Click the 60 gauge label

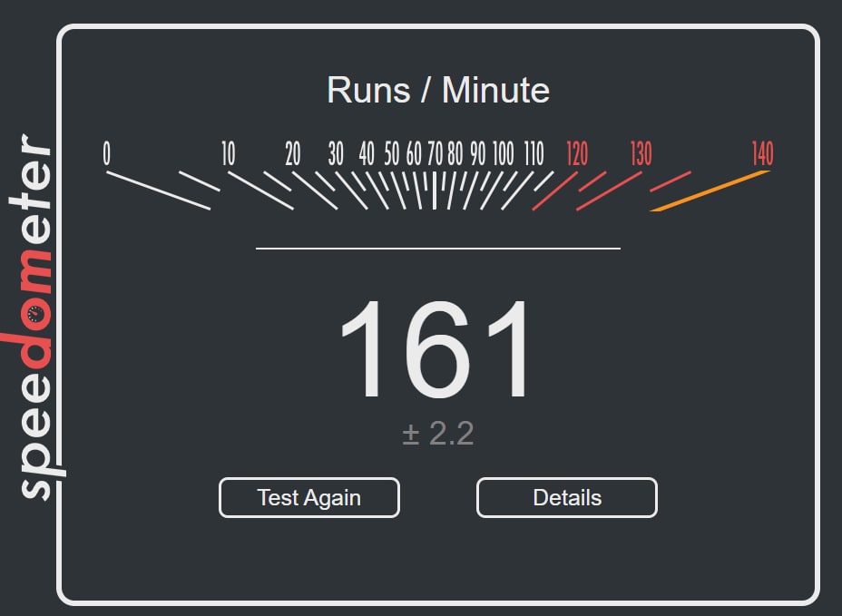tap(414, 153)
